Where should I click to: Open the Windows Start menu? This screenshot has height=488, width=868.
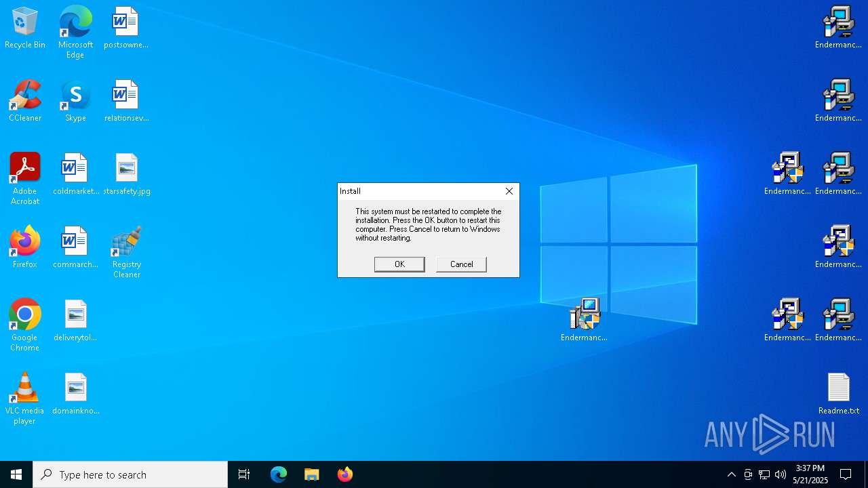click(x=16, y=474)
